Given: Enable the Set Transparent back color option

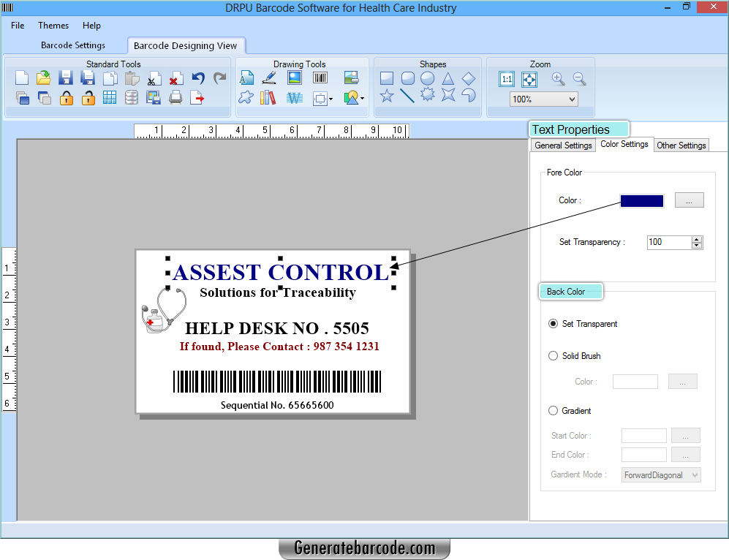Looking at the screenshot, I should click(x=554, y=324).
